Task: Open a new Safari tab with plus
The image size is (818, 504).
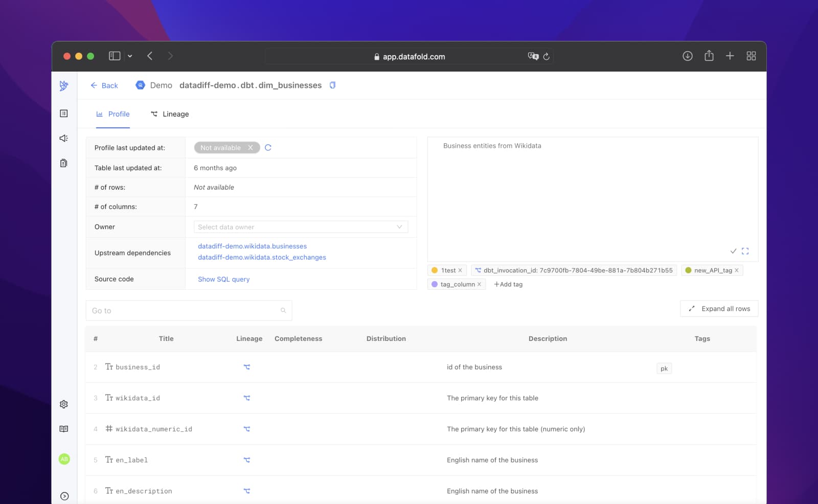Action: 730,56
